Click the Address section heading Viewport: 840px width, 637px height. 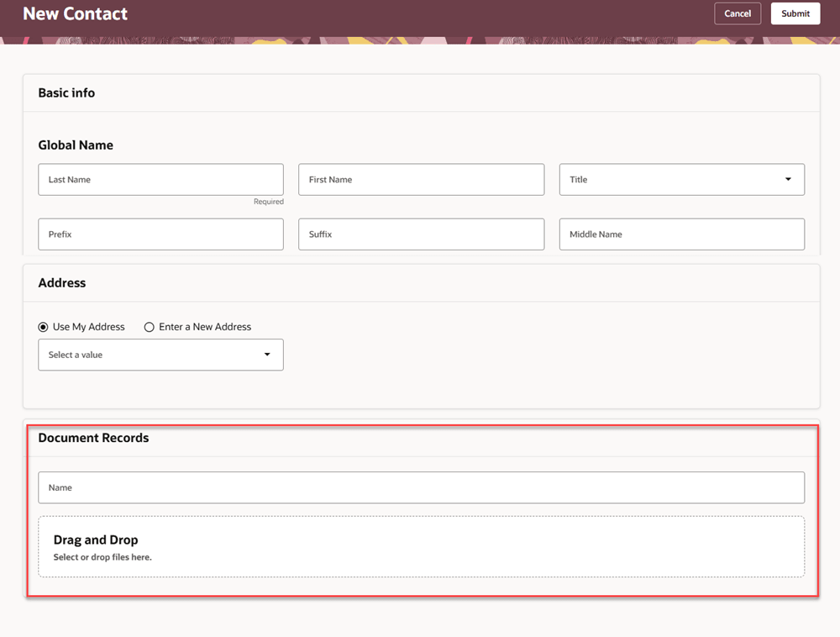pos(61,283)
